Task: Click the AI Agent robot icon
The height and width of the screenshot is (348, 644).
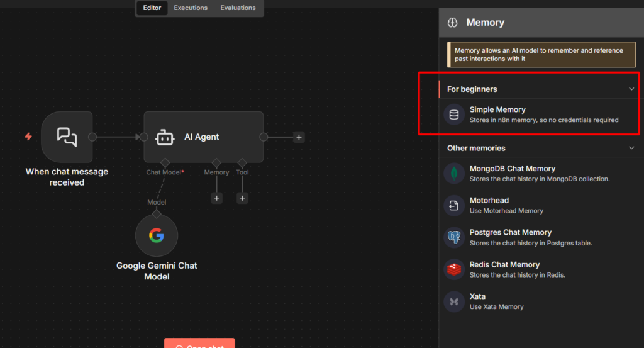Action: point(165,137)
